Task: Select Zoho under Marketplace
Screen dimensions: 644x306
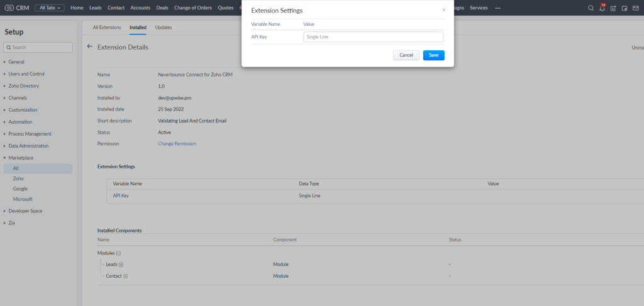Action: (x=18, y=178)
